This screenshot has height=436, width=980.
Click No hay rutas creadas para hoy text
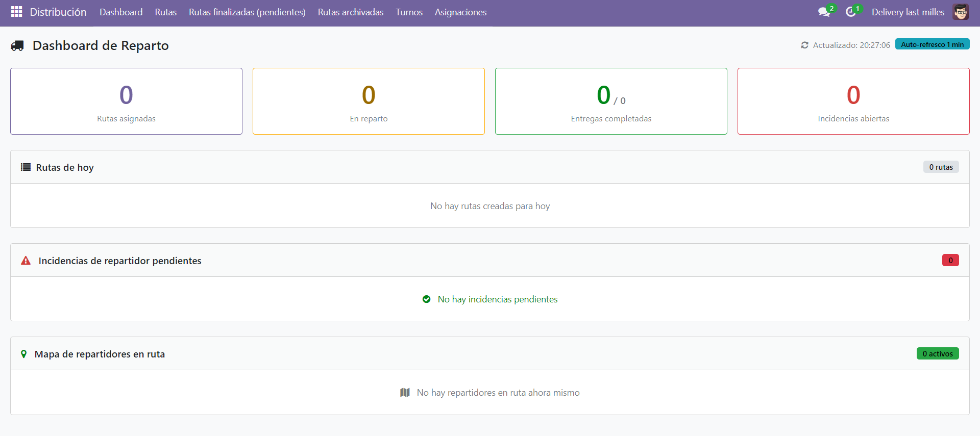coord(490,206)
